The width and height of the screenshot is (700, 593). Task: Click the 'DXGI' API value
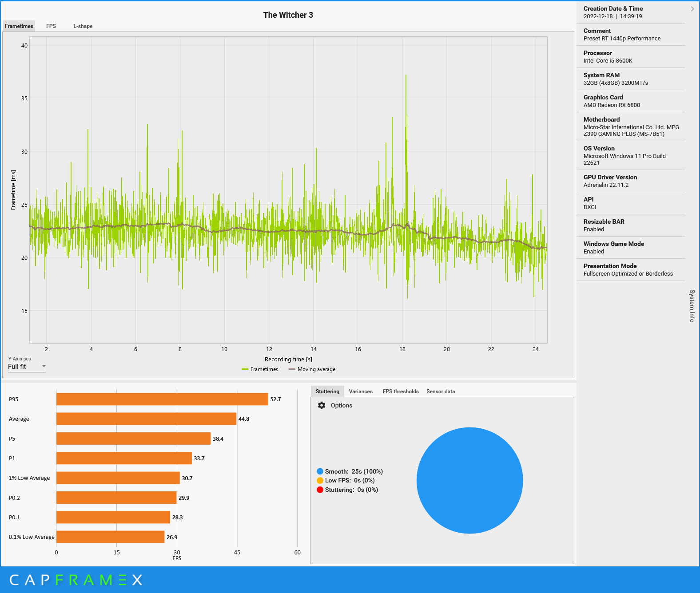tap(590, 207)
